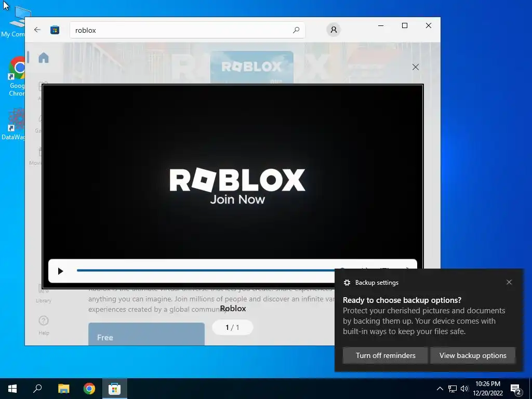Open taskbar search

(37, 389)
